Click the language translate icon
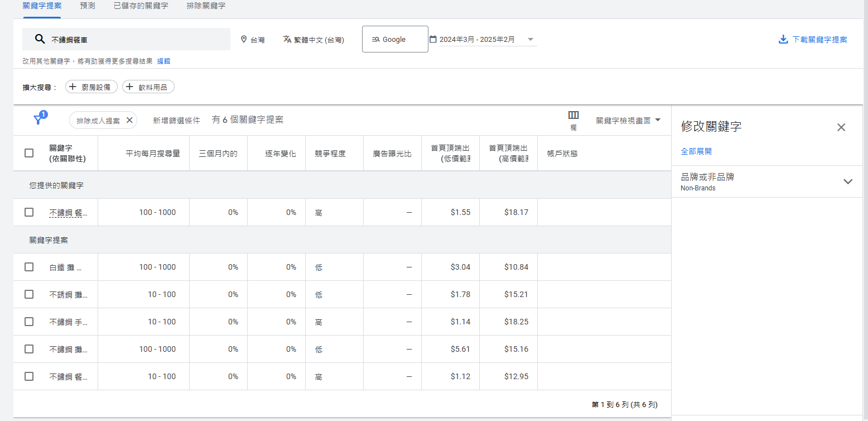The image size is (868, 421). pyautogui.click(x=287, y=40)
